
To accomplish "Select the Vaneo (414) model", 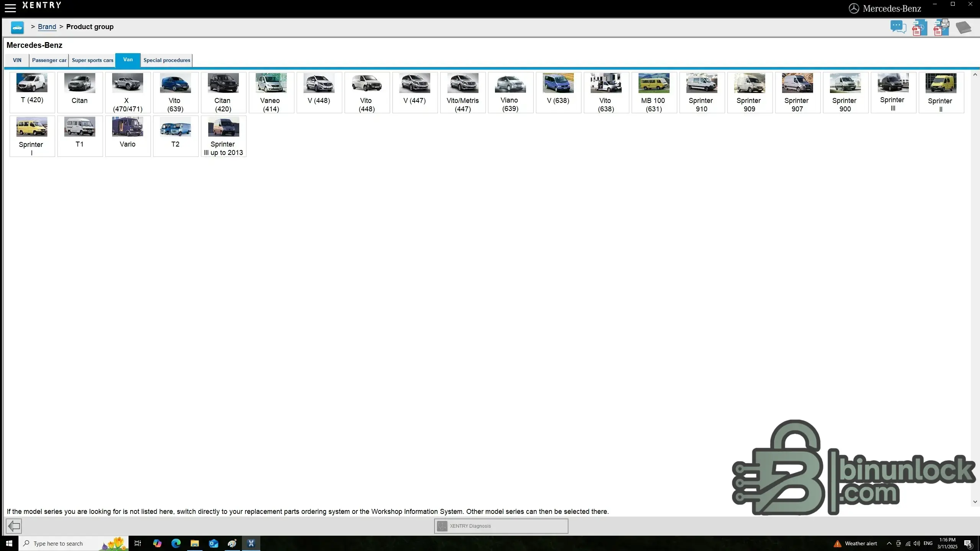I will click(x=271, y=93).
